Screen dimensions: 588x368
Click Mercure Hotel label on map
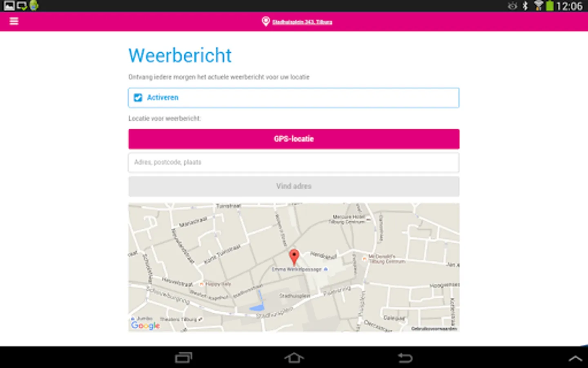[x=348, y=219]
